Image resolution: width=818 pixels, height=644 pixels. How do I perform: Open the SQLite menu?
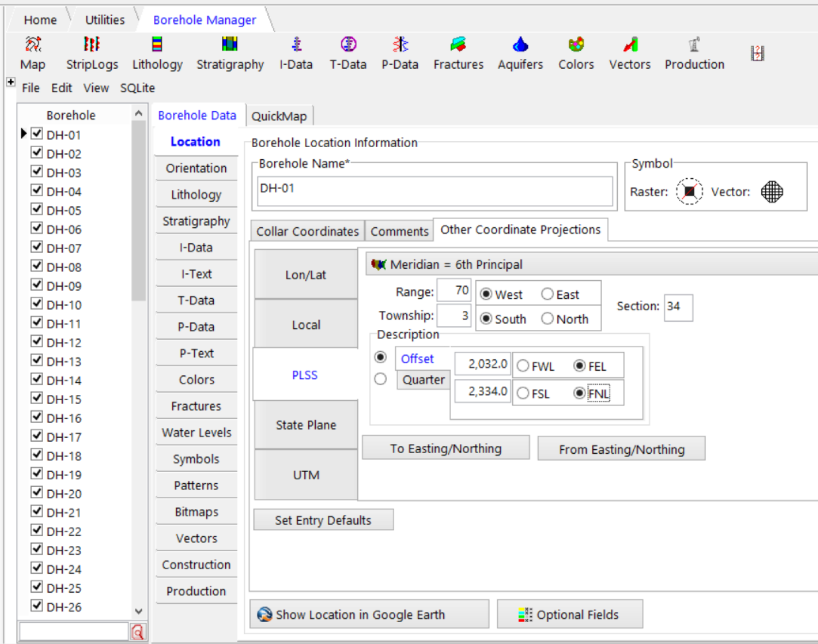pos(137,88)
